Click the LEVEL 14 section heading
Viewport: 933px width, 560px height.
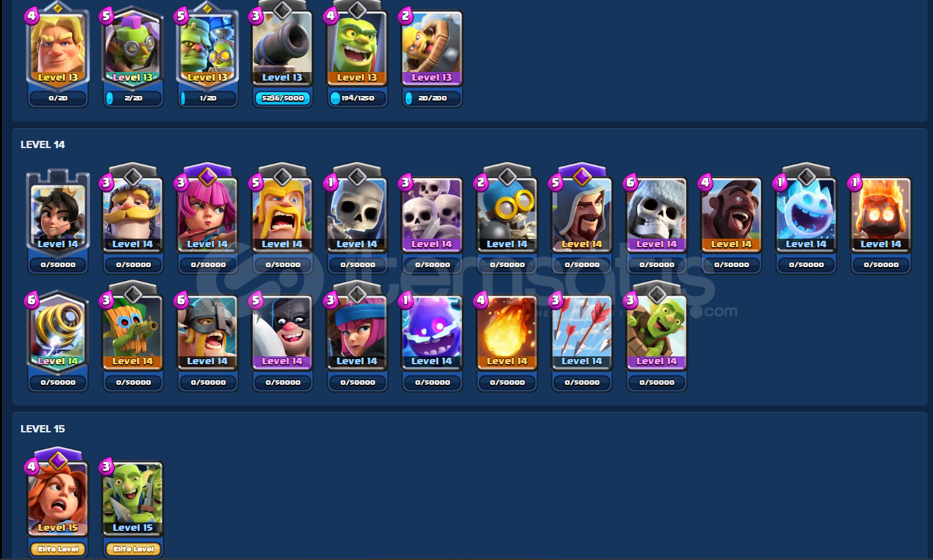point(43,144)
